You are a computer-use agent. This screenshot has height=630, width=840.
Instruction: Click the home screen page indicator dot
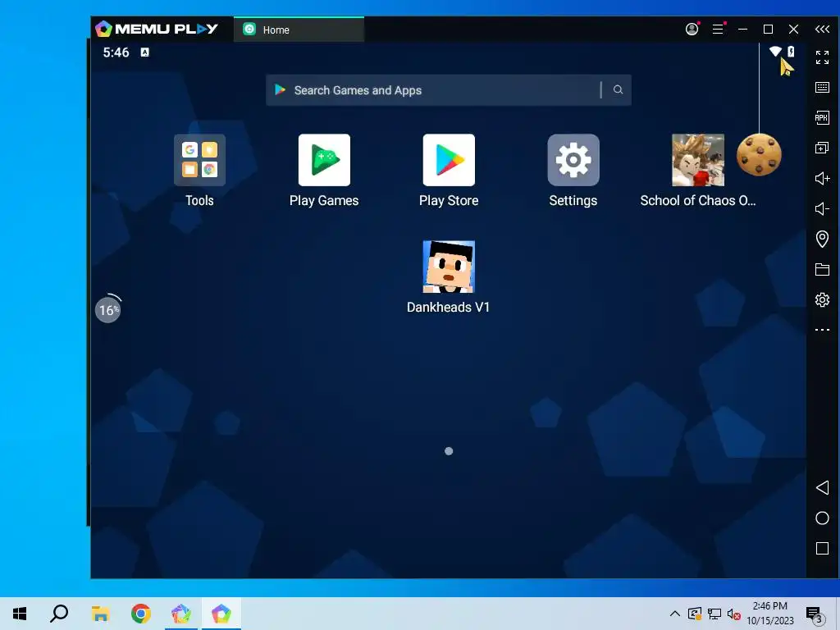click(x=449, y=451)
